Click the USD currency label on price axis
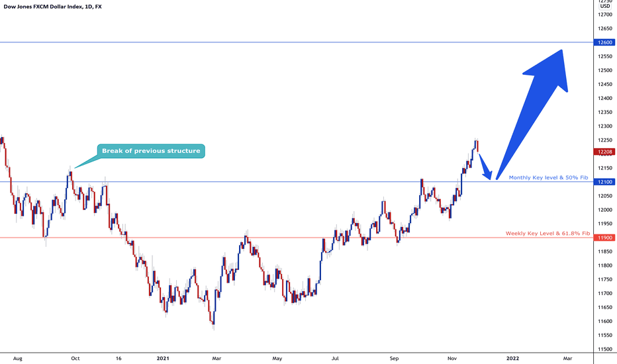This screenshot has width=617, height=364. click(x=605, y=7)
